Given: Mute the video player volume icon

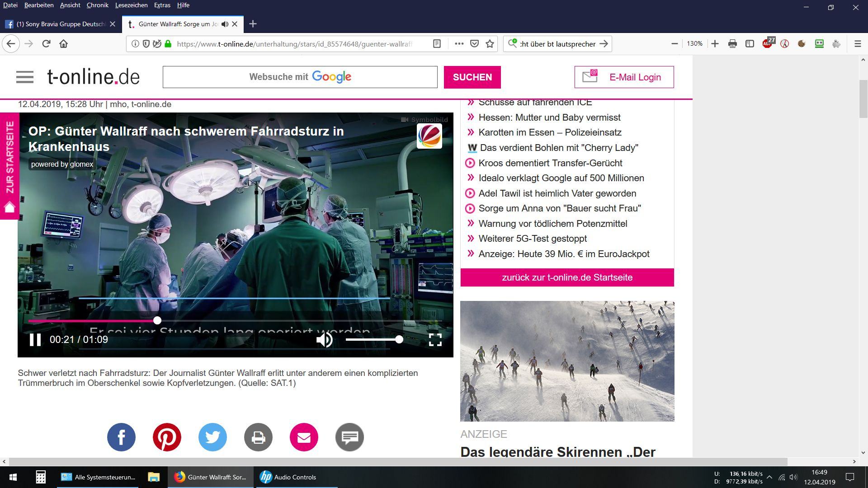Looking at the screenshot, I should click(324, 340).
